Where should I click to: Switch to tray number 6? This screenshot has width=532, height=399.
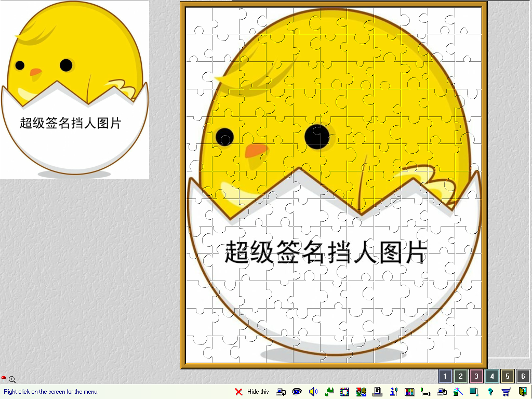pos(523,376)
